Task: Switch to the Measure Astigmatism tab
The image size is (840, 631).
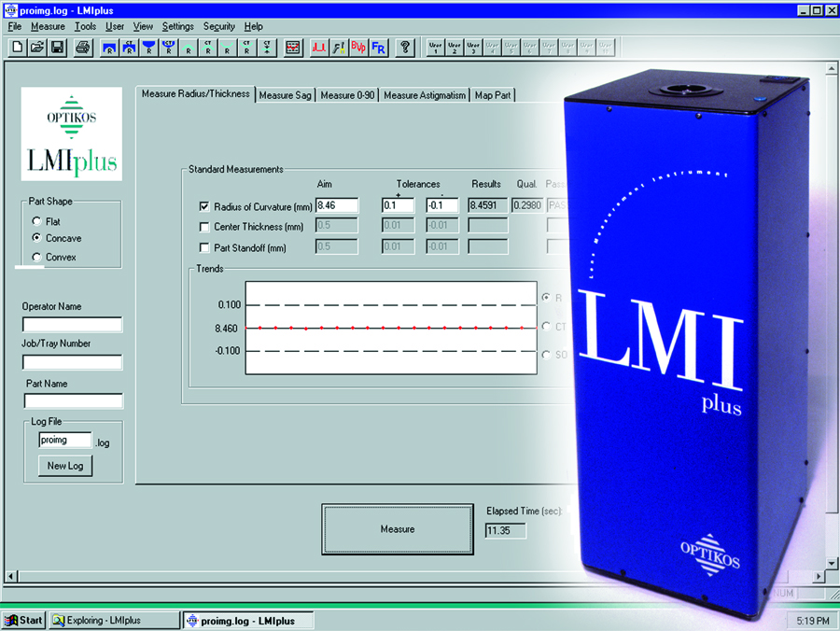Action: click(424, 95)
